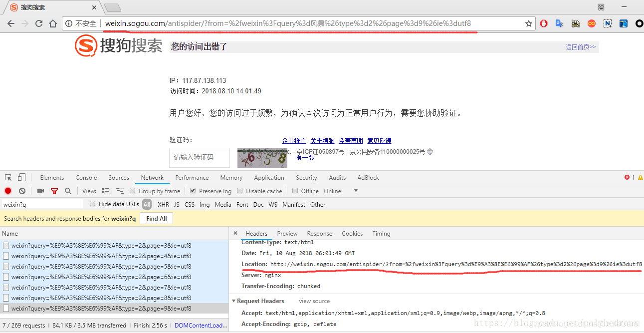Open the Memory panel tab
The height and width of the screenshot is (333, 644).
point(231,177)
